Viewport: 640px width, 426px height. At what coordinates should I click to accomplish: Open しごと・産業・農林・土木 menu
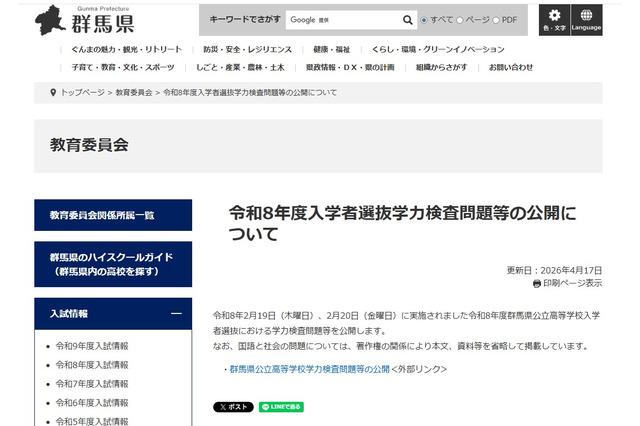pyautogui.click(x=240, y=67)
